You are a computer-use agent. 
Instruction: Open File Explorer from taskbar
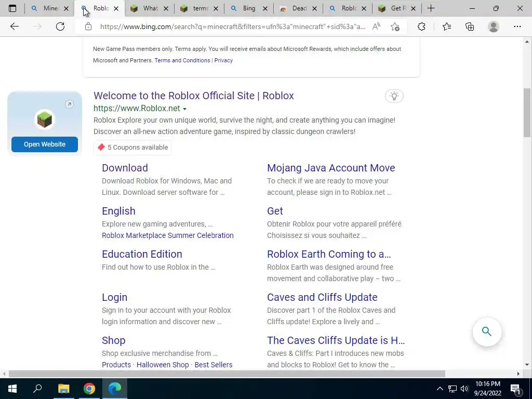tap(63, 389)
